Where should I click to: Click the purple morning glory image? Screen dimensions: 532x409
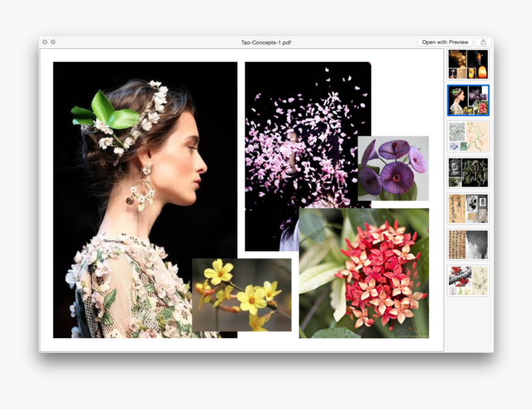[393, 168]
